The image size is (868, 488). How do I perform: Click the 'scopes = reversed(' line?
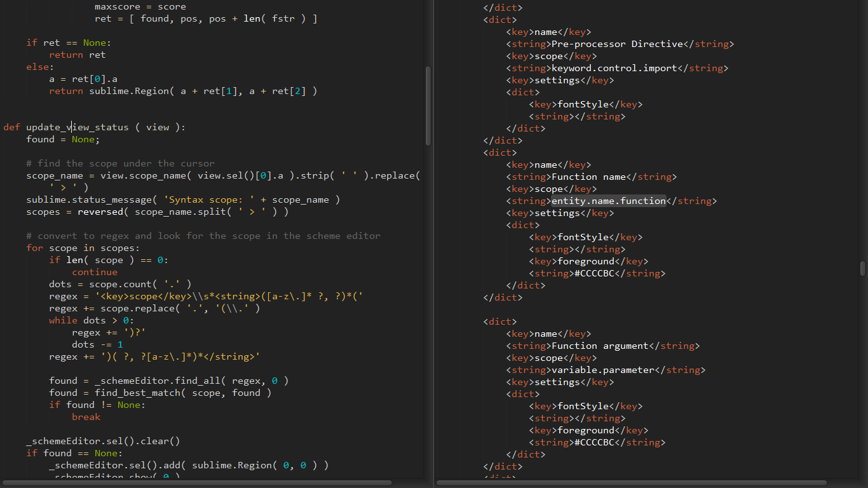click(x=158, y=212)
